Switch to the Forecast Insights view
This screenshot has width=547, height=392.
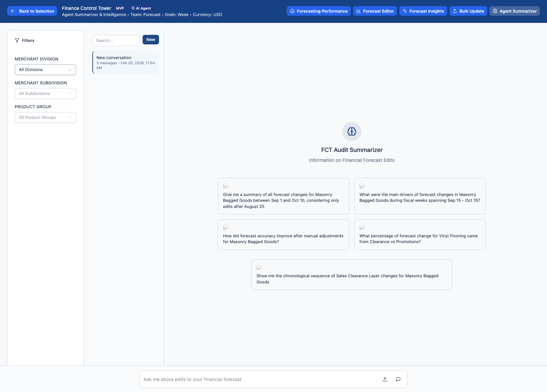[423, 11]
